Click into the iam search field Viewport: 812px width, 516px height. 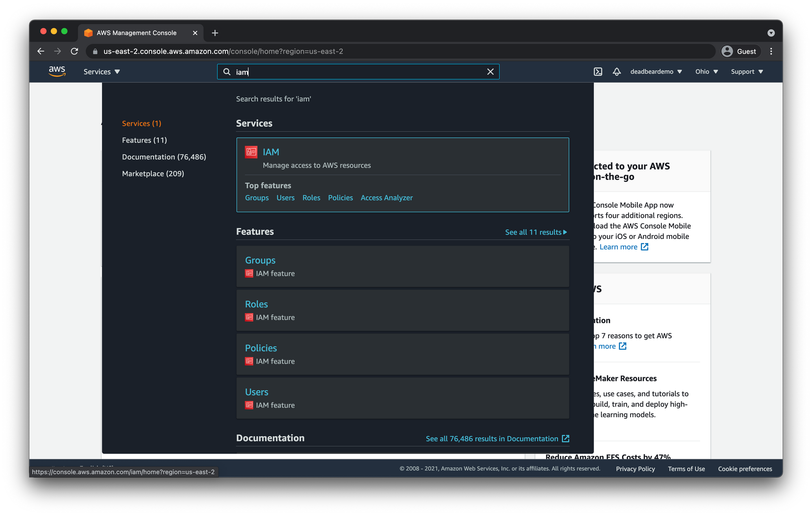(x=357, y=72)
